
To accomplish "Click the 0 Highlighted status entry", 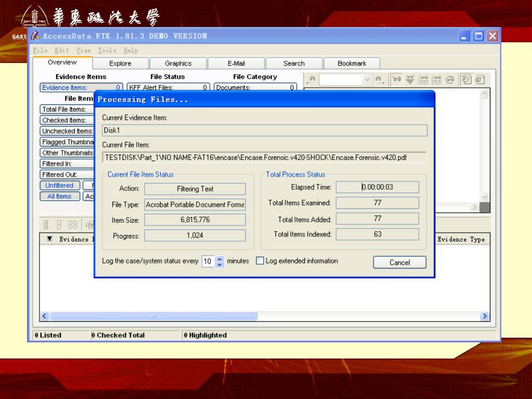I will click(339, 335).
